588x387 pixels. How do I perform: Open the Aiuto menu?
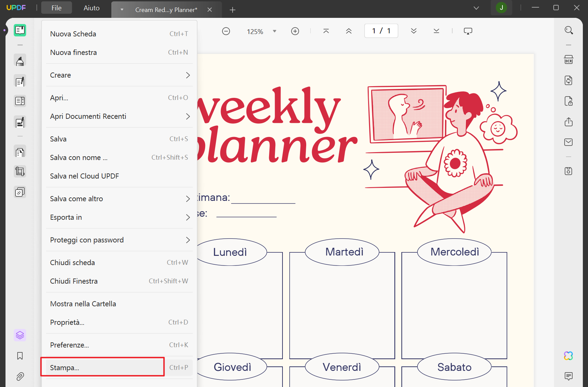[92, 8]
